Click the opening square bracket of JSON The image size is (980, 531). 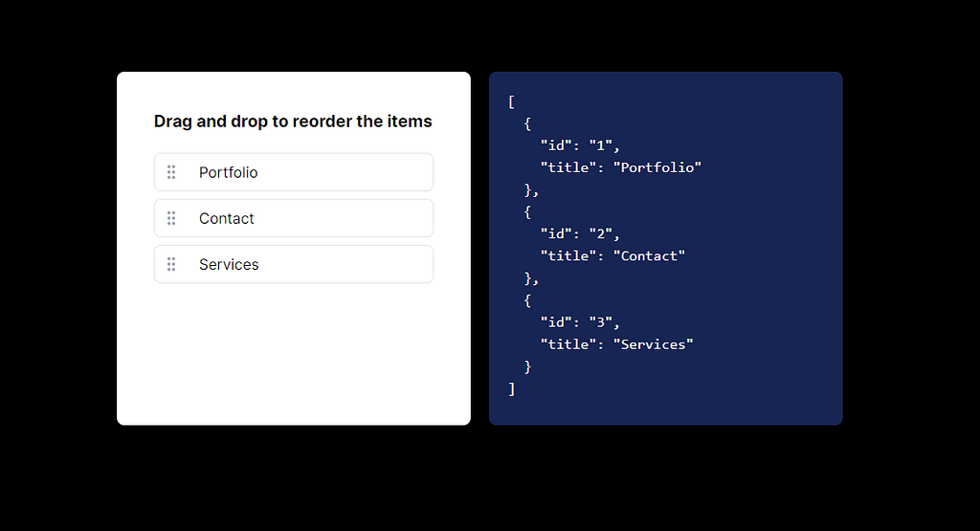tap(512, 101)
